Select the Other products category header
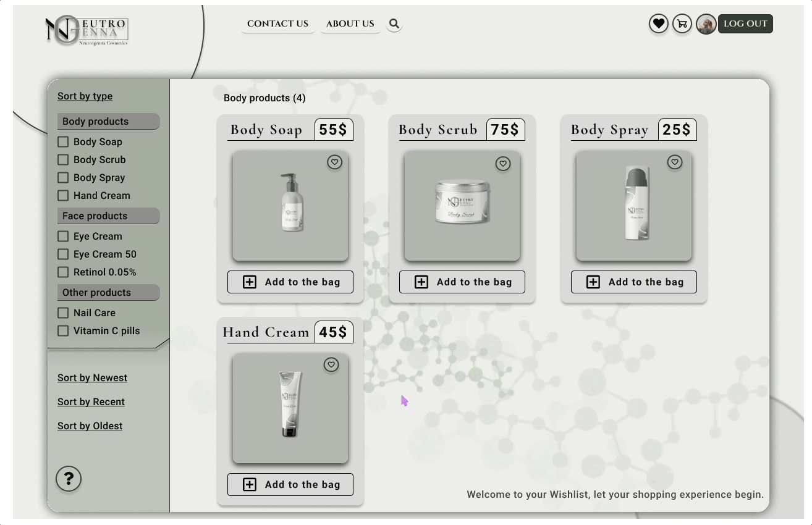812x525 pixels. pyautogui.click(x=109, y=293)
